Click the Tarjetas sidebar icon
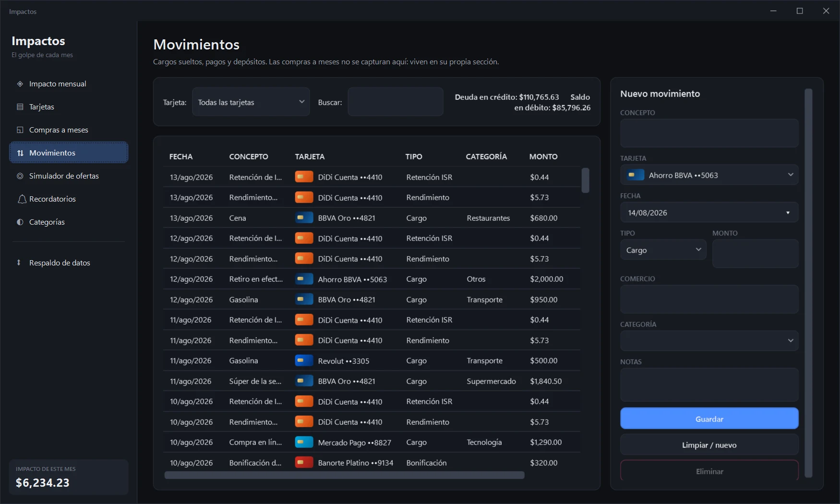 coord(20,107)
